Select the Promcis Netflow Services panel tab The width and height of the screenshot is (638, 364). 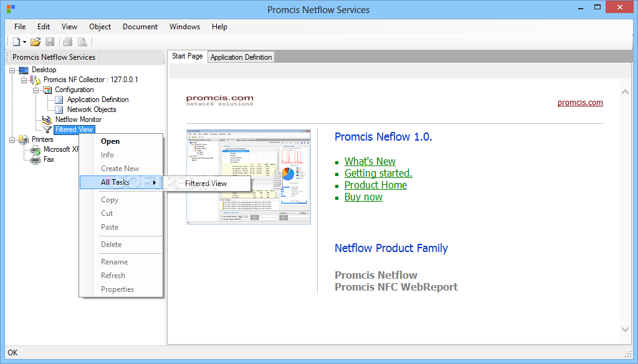point(54,57)
